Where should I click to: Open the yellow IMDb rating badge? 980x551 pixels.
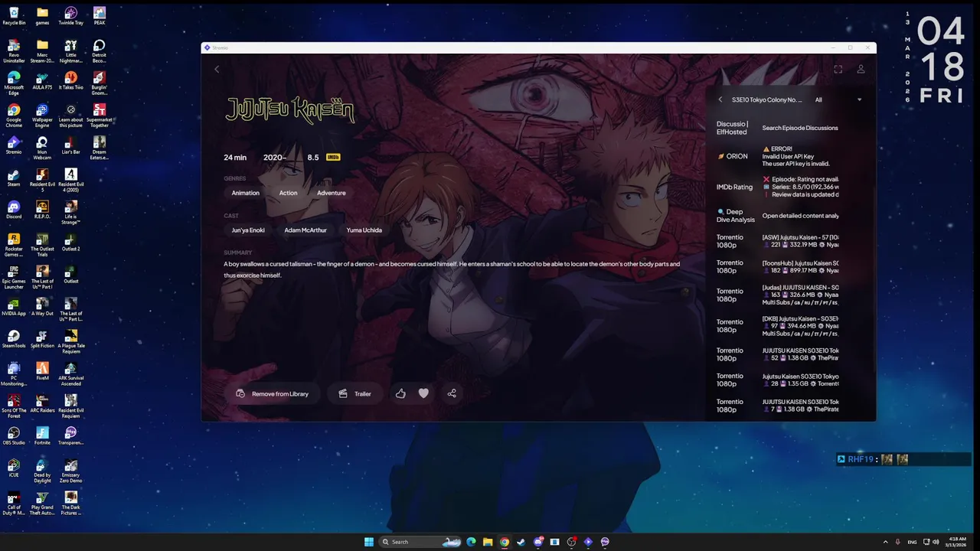coord(333,157)
